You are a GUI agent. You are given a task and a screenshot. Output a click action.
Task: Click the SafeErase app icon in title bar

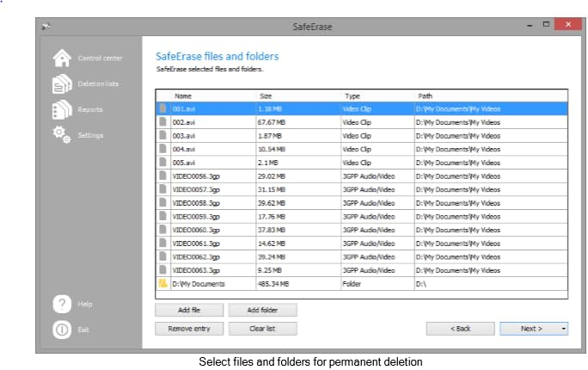click(46, 27)
